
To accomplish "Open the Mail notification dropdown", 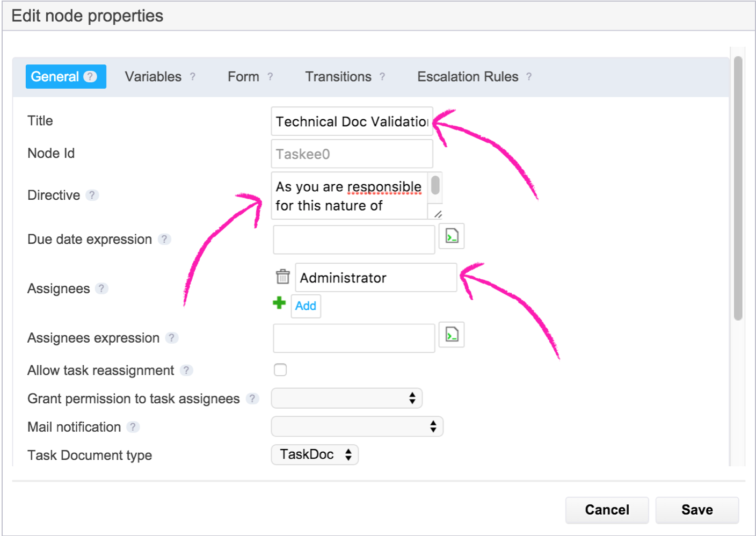I will 357,426.
